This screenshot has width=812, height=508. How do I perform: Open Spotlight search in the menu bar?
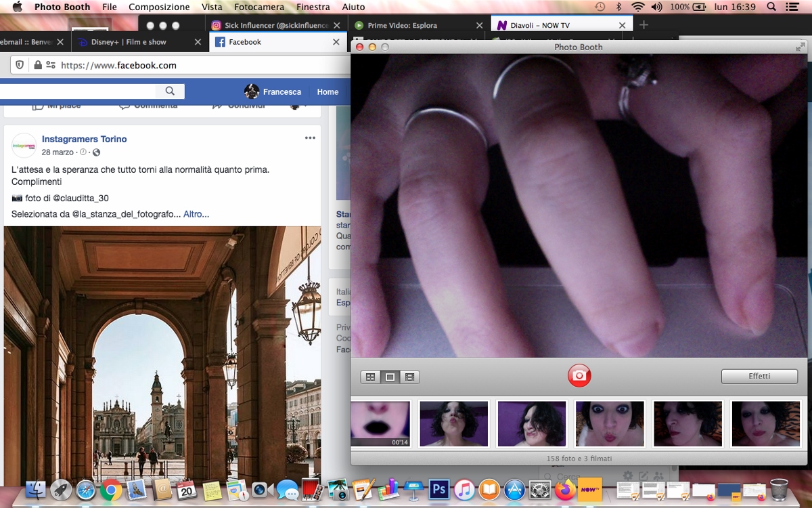(771, 7)
